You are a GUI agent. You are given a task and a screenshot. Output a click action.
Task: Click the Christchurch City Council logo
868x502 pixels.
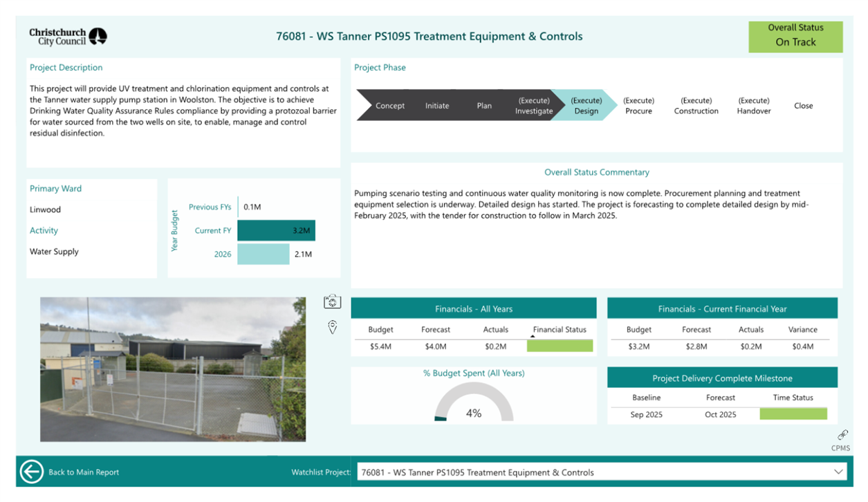point(68,37)
